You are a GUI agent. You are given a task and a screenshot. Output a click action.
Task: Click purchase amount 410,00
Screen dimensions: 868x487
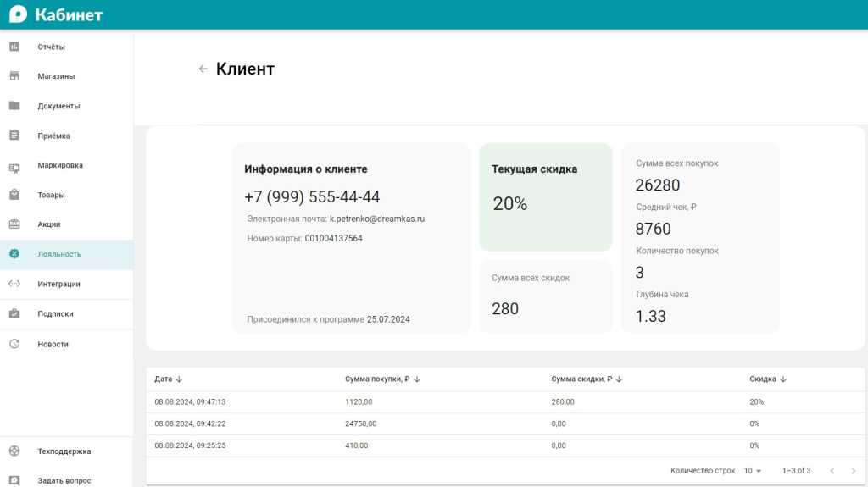tap(357, 445)
